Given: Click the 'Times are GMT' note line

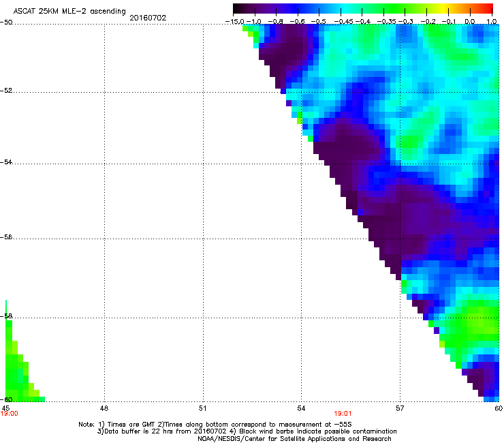Looking at the screenshot, I should click(215, 425).
